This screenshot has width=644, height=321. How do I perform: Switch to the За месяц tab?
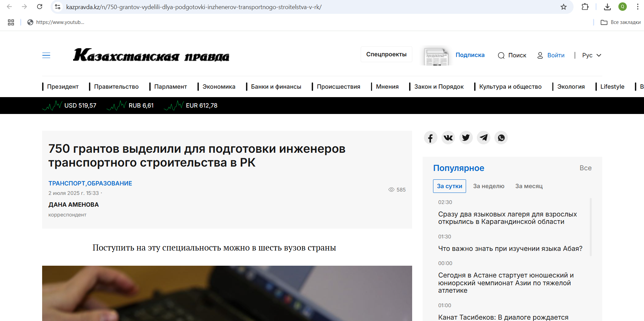click(x=529, y=186)
